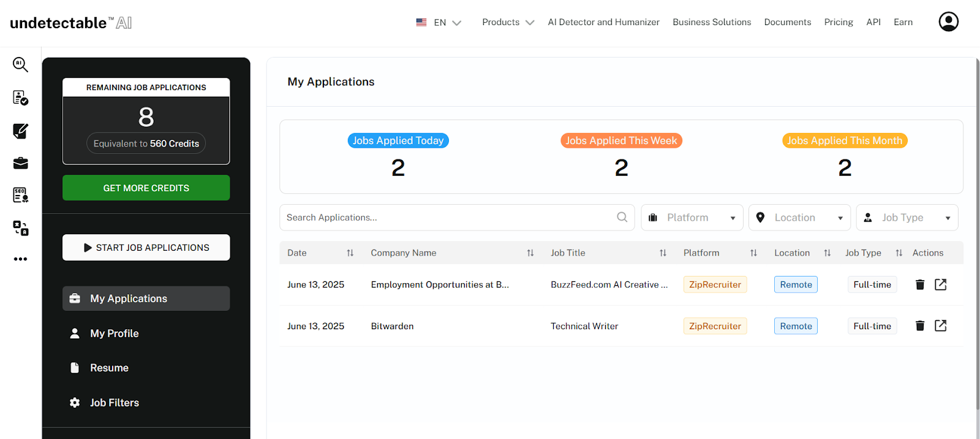Open the API nav link
This screenshot has width=980, height=439.
coord(873,22)
